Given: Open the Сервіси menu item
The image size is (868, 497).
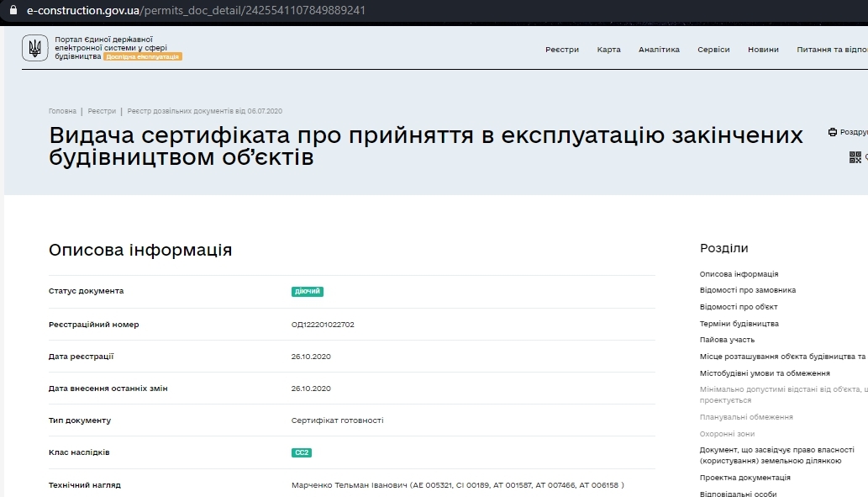Looking at the screenshot, I should [713, 50].
